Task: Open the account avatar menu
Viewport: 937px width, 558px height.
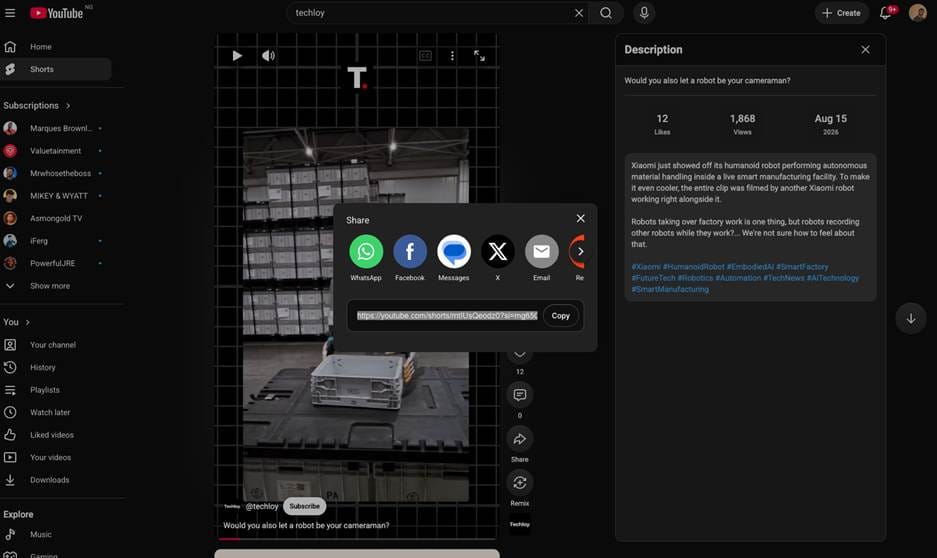Action: pos(918,13)
